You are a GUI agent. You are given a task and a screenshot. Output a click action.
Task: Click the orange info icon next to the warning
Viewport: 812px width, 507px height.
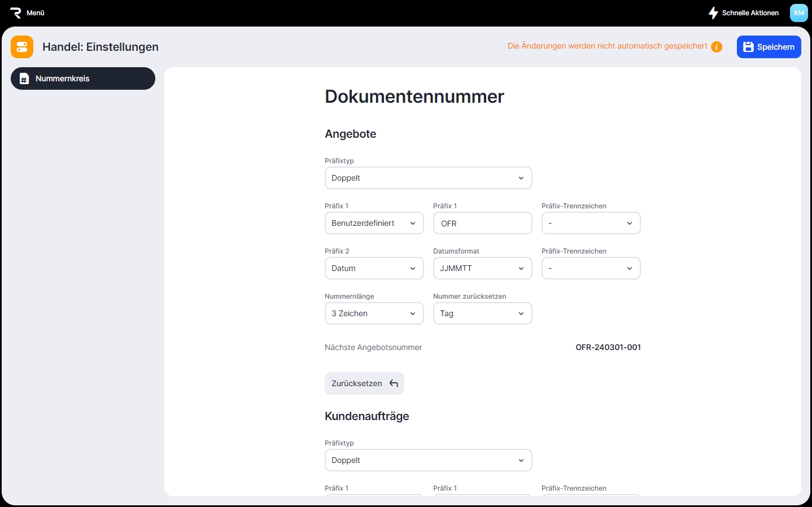tap(717, 47)
